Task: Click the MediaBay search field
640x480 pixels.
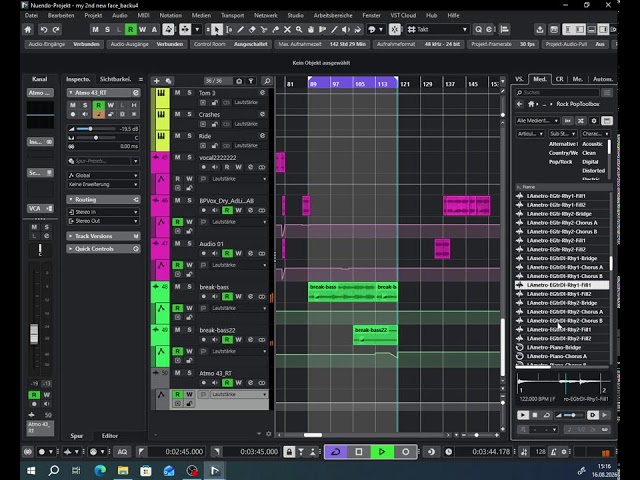Action: [557, 93]
